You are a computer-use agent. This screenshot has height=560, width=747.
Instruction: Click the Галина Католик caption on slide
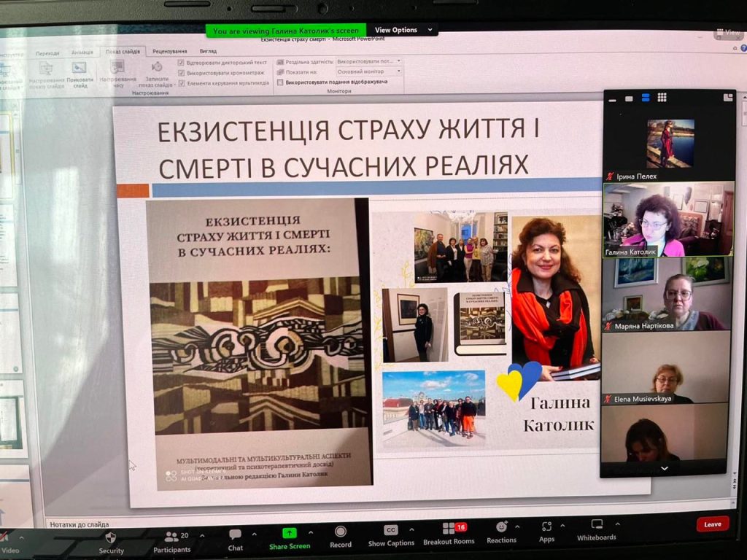pyautogui.click(x=560, y=414)
